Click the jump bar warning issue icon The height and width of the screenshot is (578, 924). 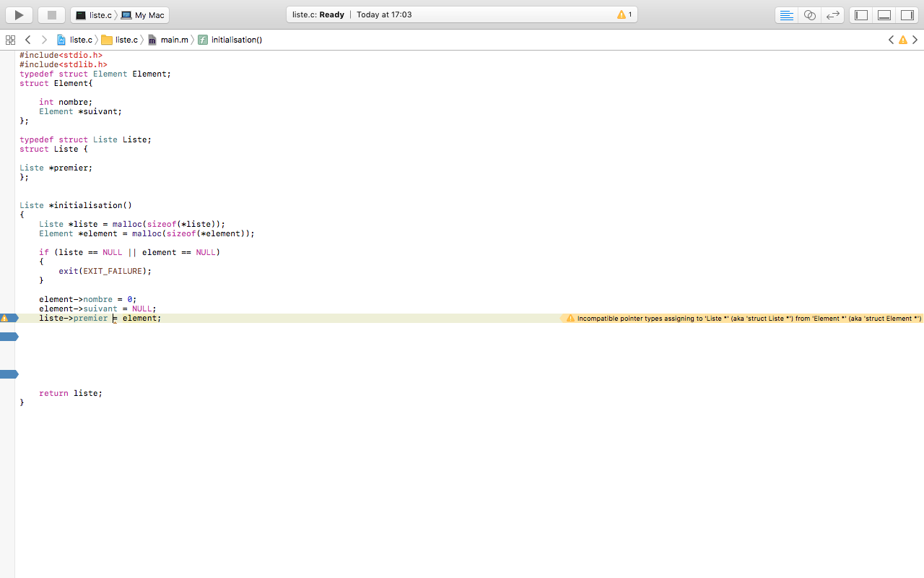[x=903, y=40]
